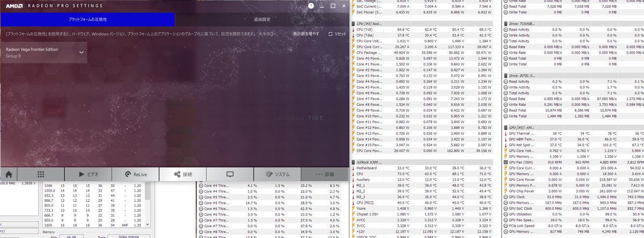Screen dimensions: 644x238
Task: Click the help question mark icon
Action: click(x=311, y=5)
